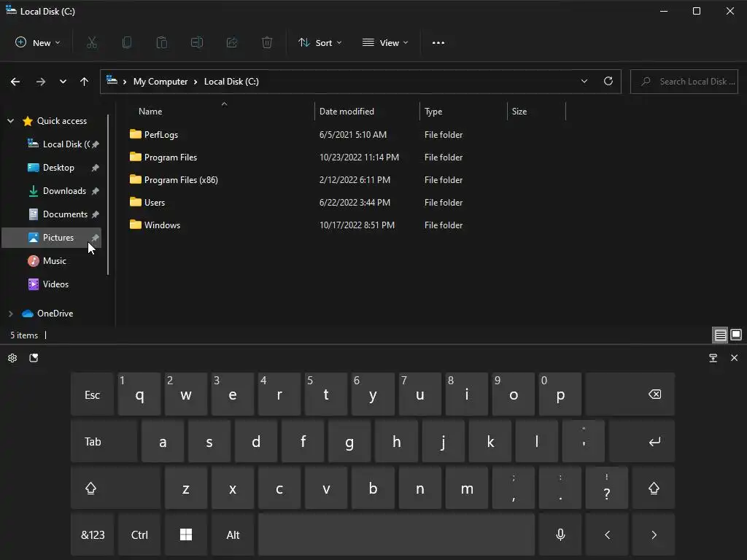Select Local Disk in Quick access
This screenshot has height=560, width=747.
53,144
